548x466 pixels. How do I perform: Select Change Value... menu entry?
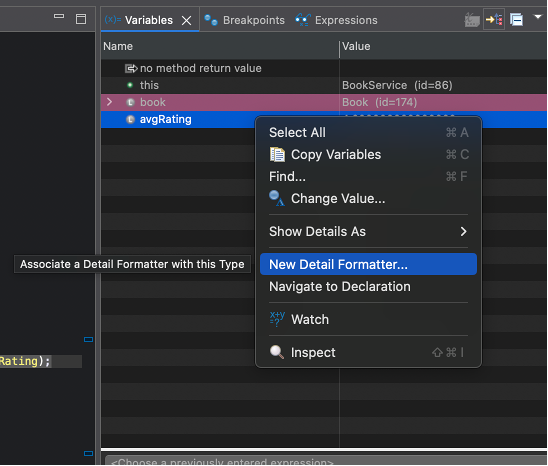coord(368,199)
